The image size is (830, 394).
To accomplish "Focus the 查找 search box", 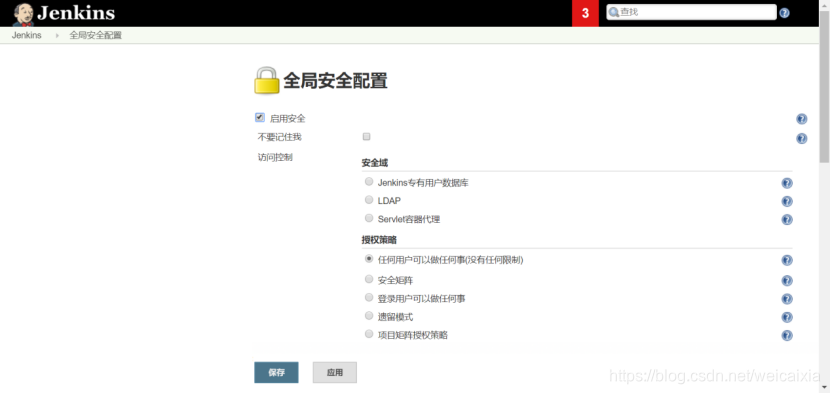I will (x=691, y=12).
